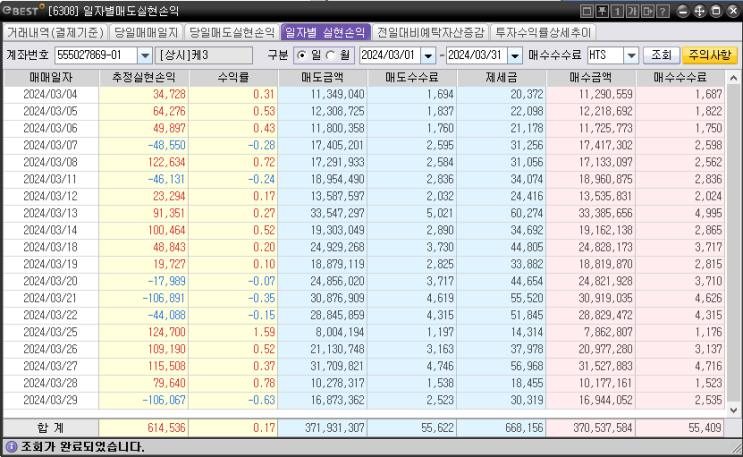Select the row dated 2024/03/04
The height and width of the screenshot is (457, 743).
coord(364,94)
